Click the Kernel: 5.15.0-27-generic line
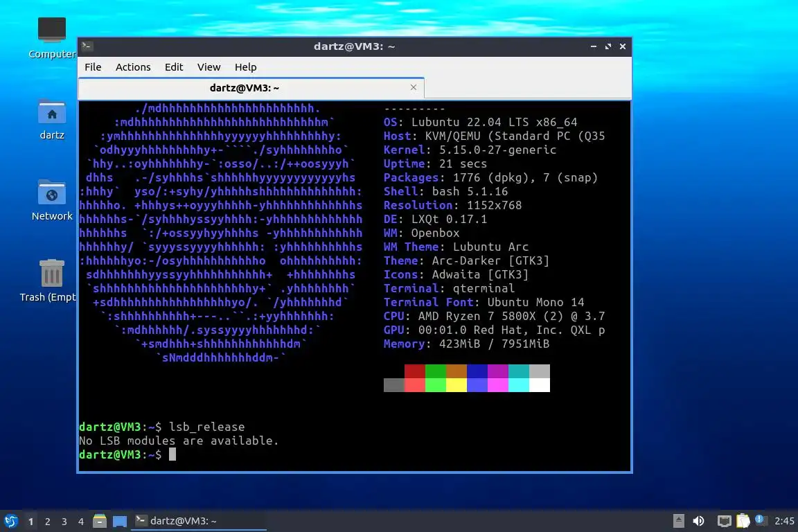Image resolution: width=798 pixels, height=532 pixels. click(x=470, y=150)
